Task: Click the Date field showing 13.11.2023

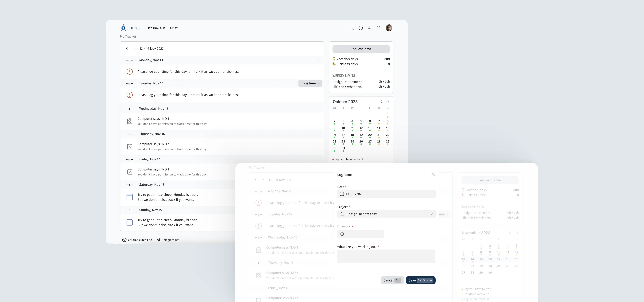Action: click(x=386, y=194)
